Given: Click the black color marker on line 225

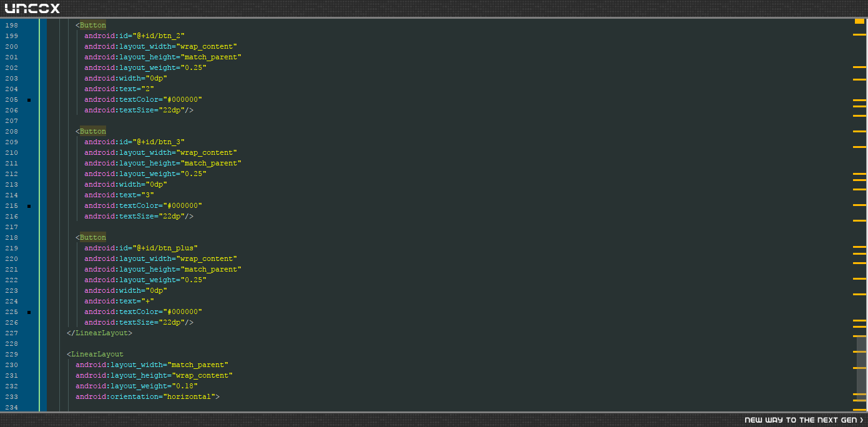Looking at the screenshot, I should click(29, 312).
